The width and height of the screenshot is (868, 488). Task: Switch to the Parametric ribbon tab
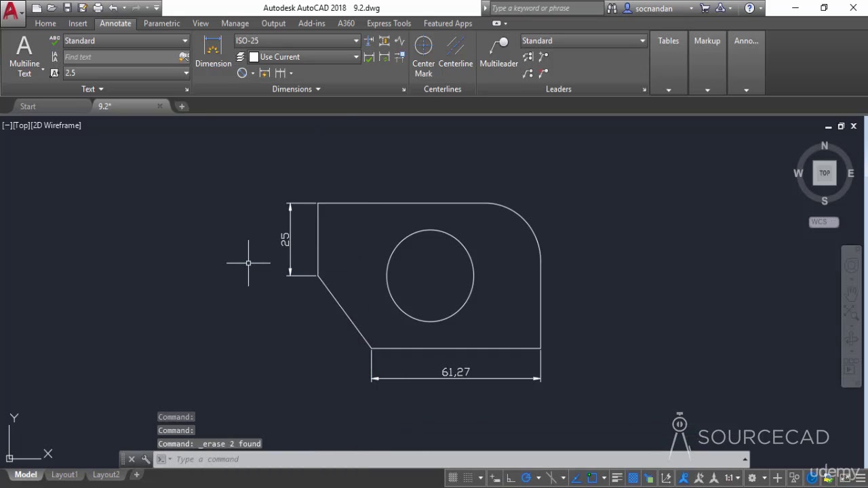click(161, 23)
